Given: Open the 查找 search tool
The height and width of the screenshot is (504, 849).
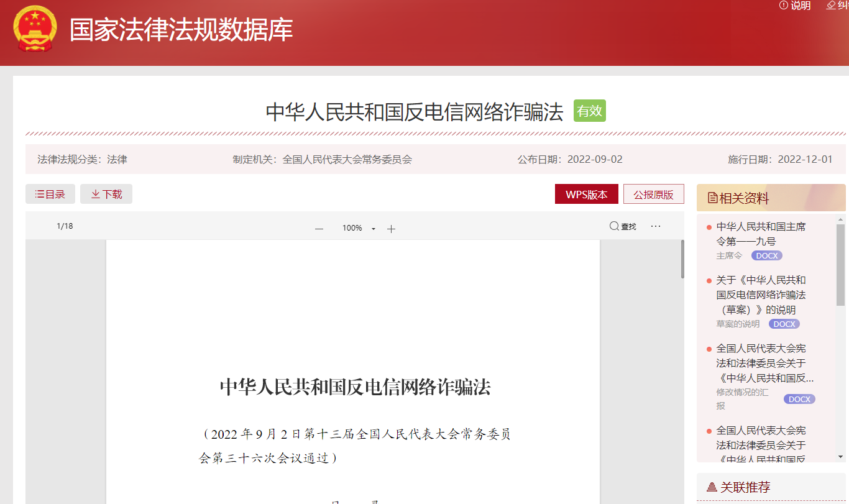Looking at the screenshot, I should point(623,226).
